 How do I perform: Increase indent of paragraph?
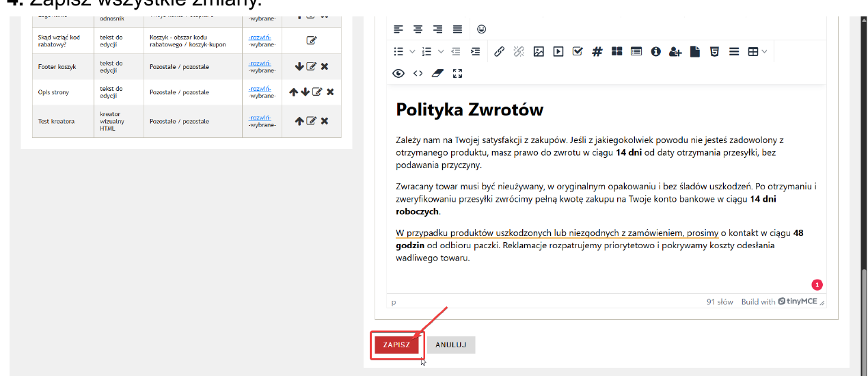click(x=476, y=51)
